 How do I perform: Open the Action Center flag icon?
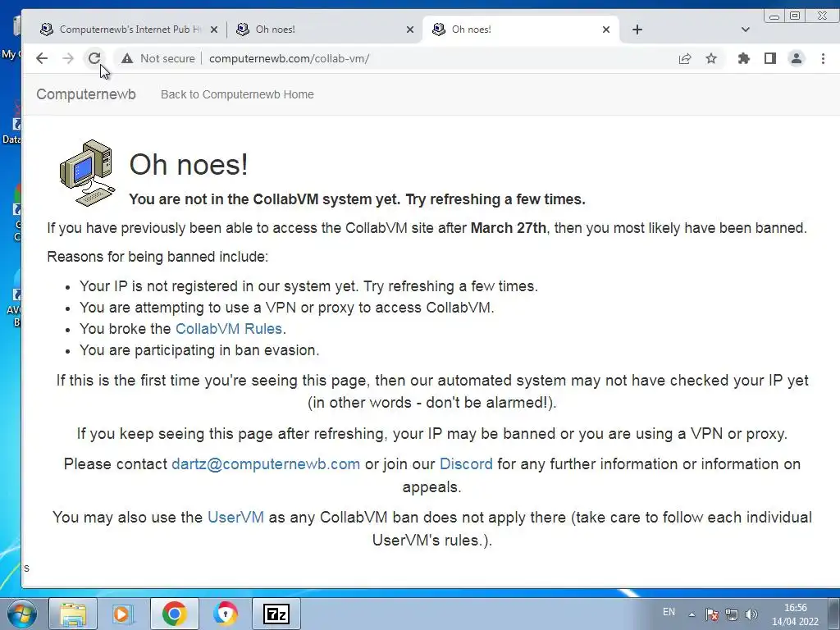tap(711, 614)
